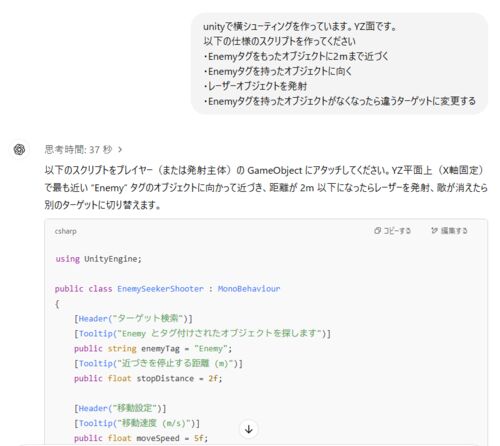500x446 pixels.
Task: Click the bullet 'Enemyタグを持ったオブジェクトに向く'
Action: tap(277, 71)
